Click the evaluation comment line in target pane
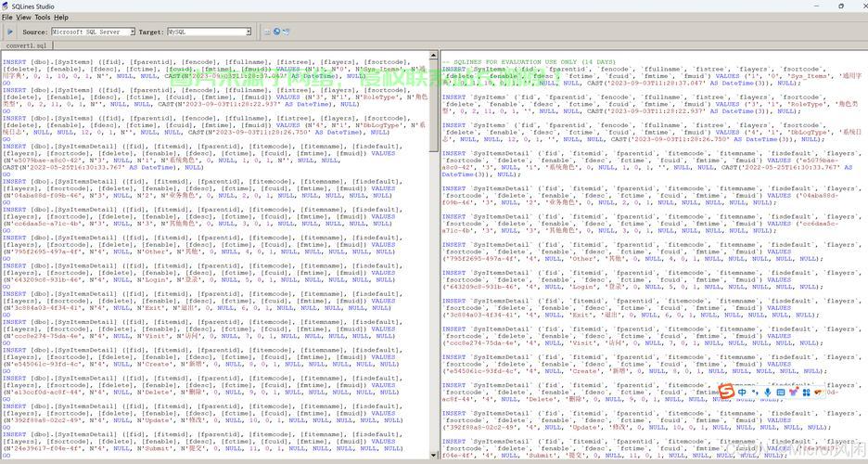Screen dimensions: 868x464 529,62
